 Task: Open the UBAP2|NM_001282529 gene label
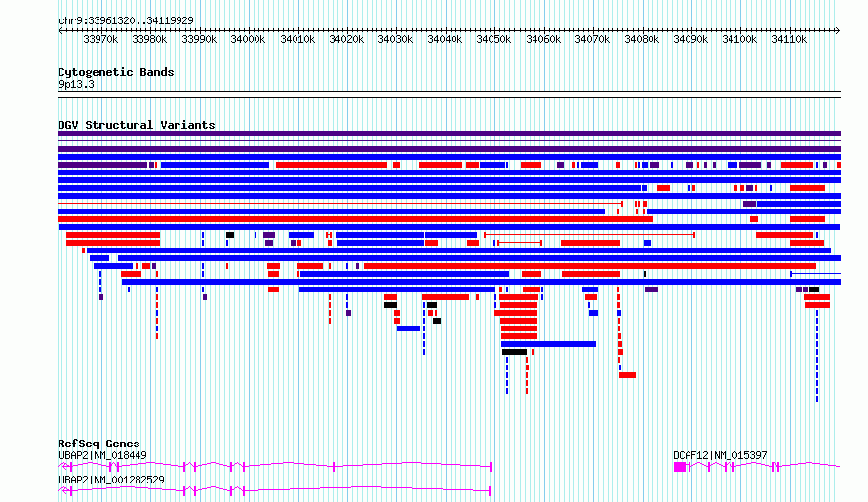(x=111, y=480)
